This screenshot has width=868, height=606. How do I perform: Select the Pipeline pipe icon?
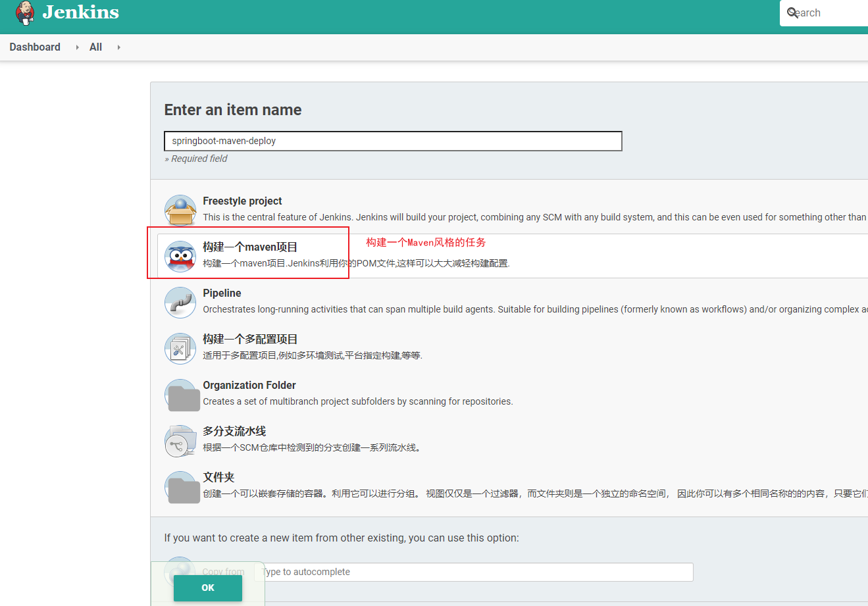[x=180, y=302]
